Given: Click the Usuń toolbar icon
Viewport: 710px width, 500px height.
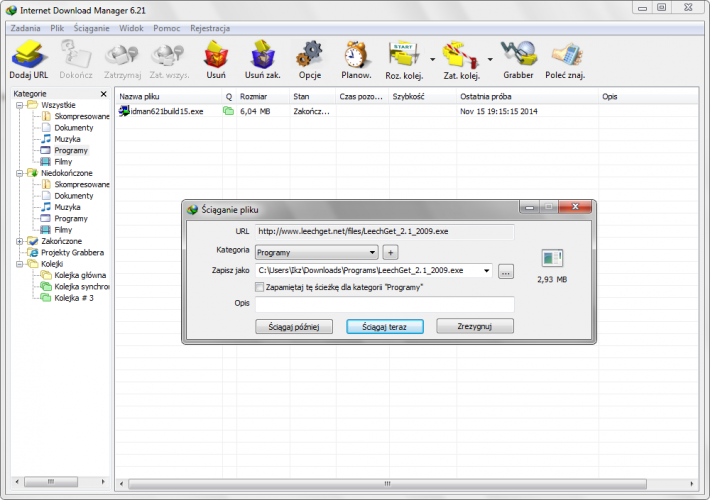Looking at the screenshot, I should (x=216, y=54).
